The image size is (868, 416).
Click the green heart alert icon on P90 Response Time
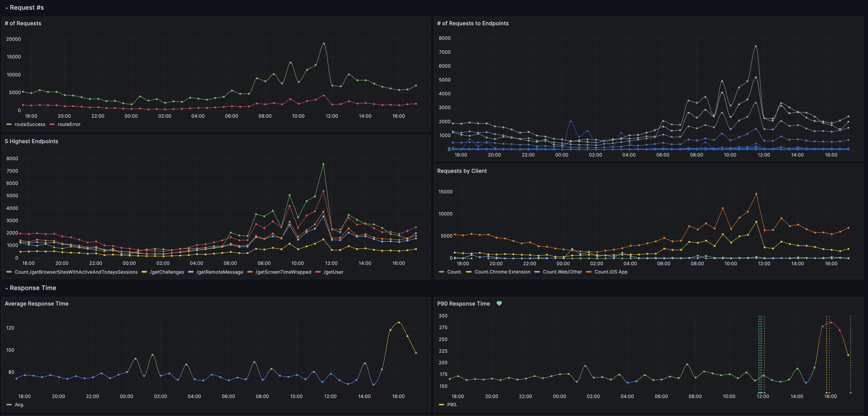click(499, 303)
